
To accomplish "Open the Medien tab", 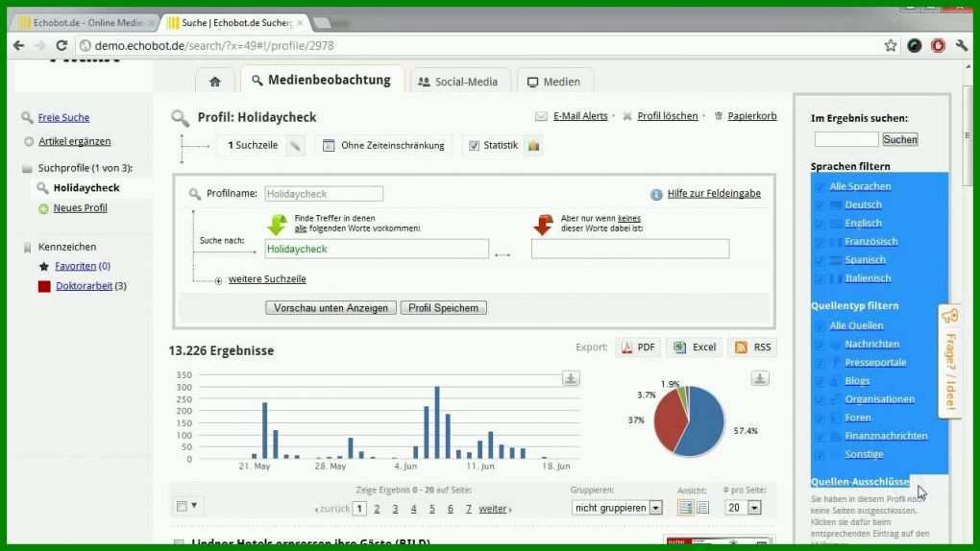I will [554, 82].
